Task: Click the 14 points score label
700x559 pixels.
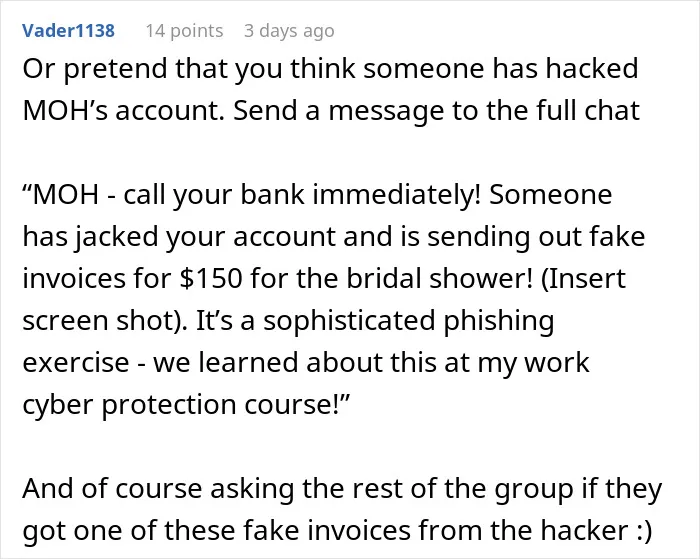Action: 184,31
